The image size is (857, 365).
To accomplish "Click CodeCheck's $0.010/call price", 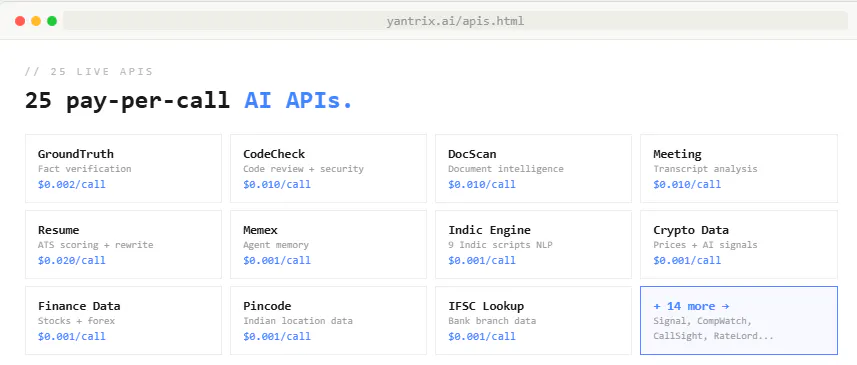I will [x=277, y=184].
